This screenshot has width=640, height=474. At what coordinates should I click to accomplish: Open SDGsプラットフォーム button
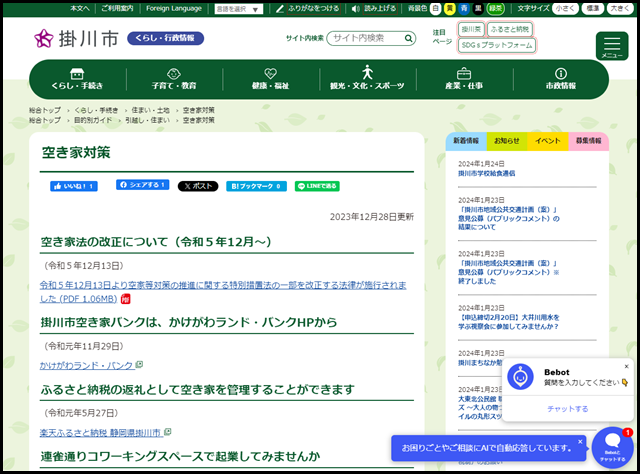[497, 45]
